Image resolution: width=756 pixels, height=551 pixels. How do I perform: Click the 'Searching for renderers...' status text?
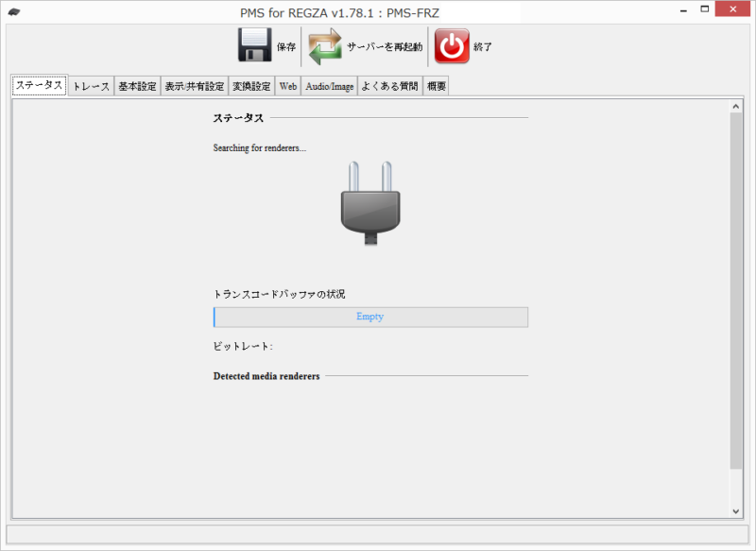[259, 148]
